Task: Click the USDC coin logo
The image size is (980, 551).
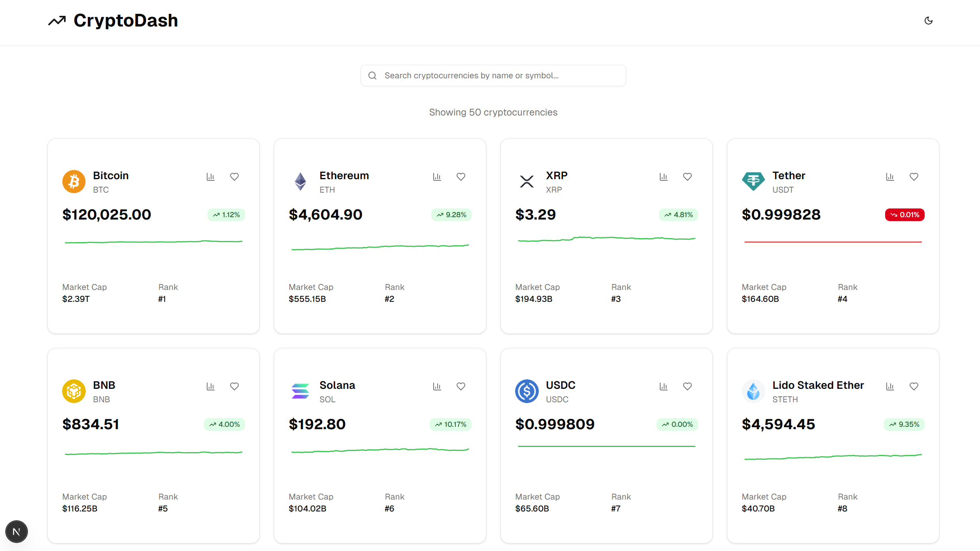Action: coord(527,391)
